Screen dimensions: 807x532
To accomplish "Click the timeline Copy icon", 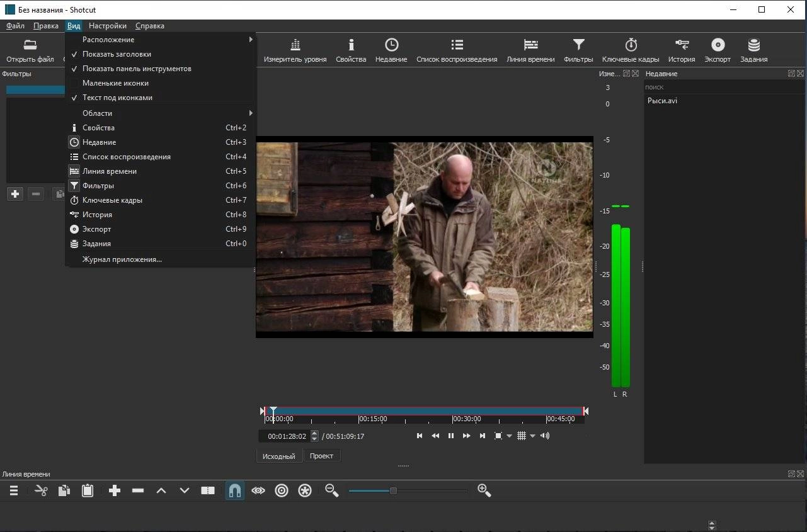I will click(64, 490).
